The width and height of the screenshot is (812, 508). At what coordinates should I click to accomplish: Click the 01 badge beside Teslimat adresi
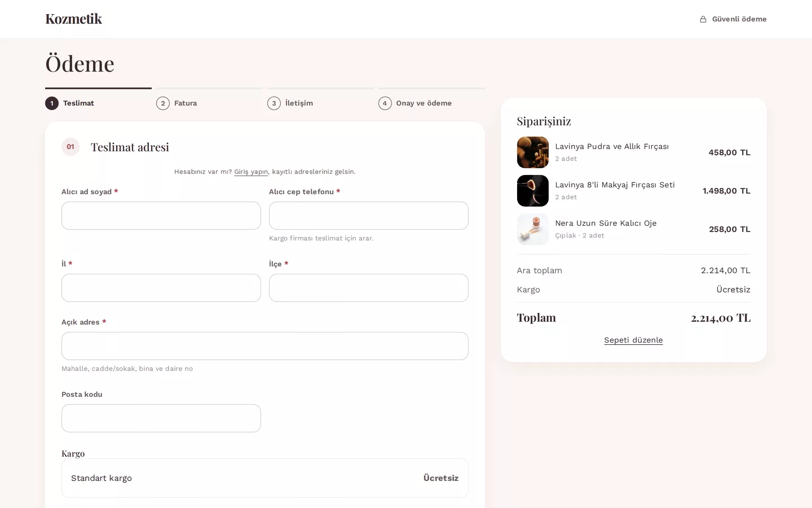pyautogui.click(x=70, y=147)
